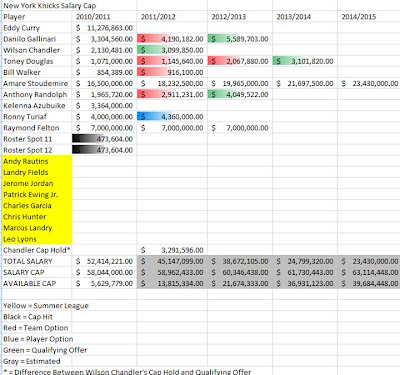Screen dimensions: 400x375
Task: Click the Bill Walker name cell
Action: (x=37, y=72)
